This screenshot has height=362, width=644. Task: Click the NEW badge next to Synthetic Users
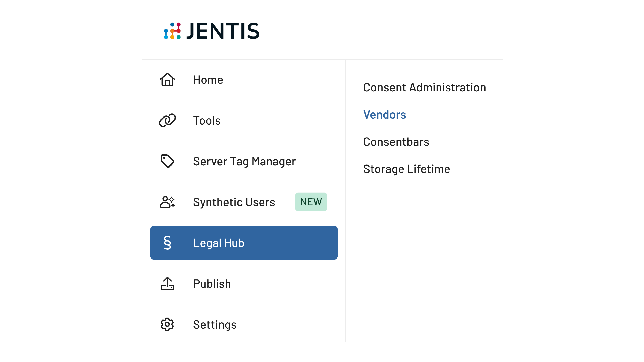click(x=311, y=202)
